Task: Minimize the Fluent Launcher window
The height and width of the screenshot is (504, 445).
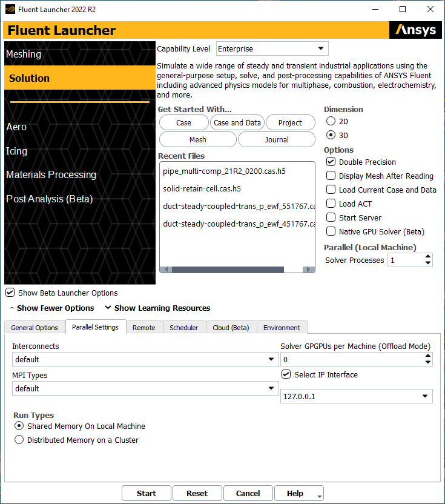Action: [x=375, y=9]
